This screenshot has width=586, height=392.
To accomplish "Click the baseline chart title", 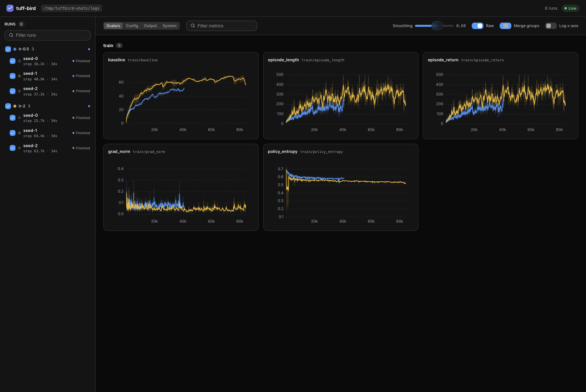I will [x=116, y=60].
